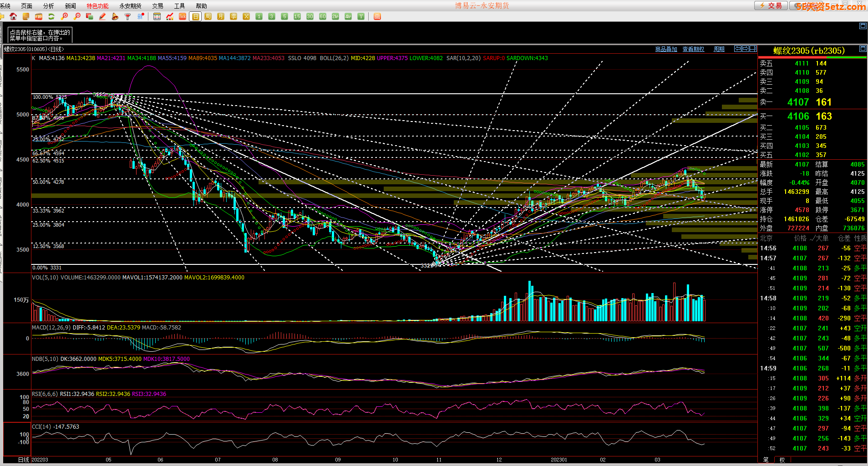
Task: Select the 30-minute period button
Action: (x=310, y=16)
